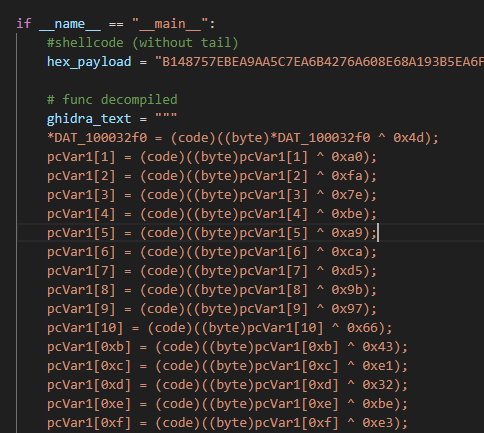The image size is (484, 433).
Task: Click the hex_payload variable name
Action: tap(89, 62)
